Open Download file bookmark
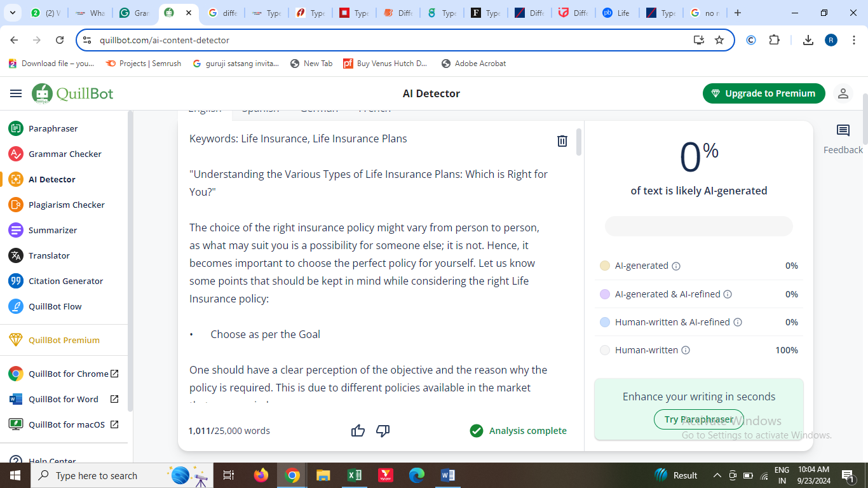Screen dimensions: 868x488 click(51, 64)
